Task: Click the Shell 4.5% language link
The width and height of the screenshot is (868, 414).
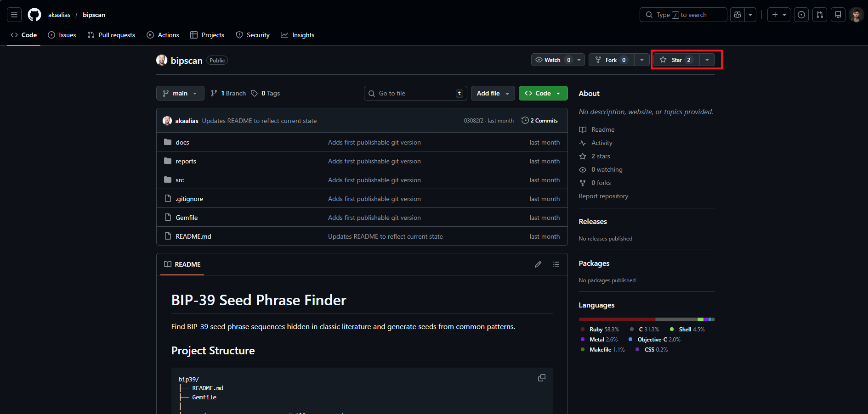Action: click(687, 330)
